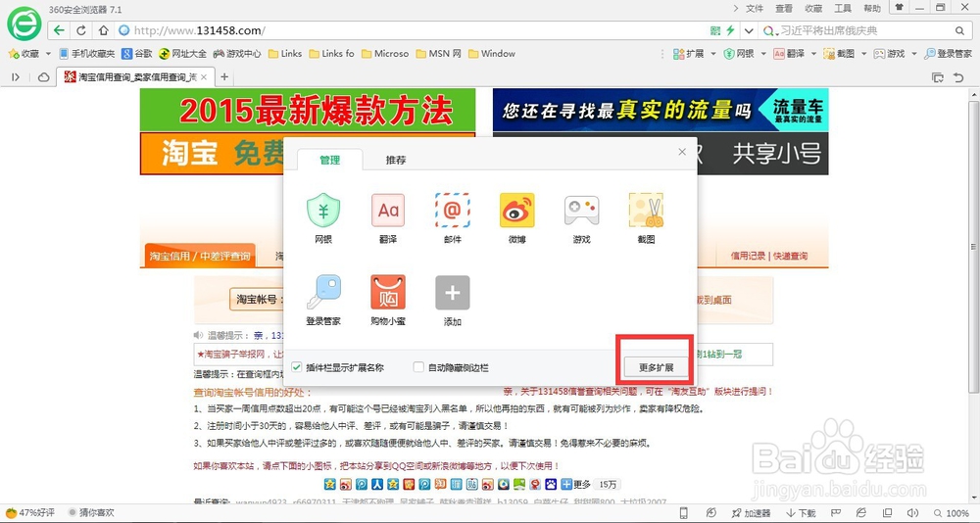The height and width of the screenshot is (523, 980).
Task: Expand the 翻译 toolbar dropdown arrow
Action: pos(813,54)
